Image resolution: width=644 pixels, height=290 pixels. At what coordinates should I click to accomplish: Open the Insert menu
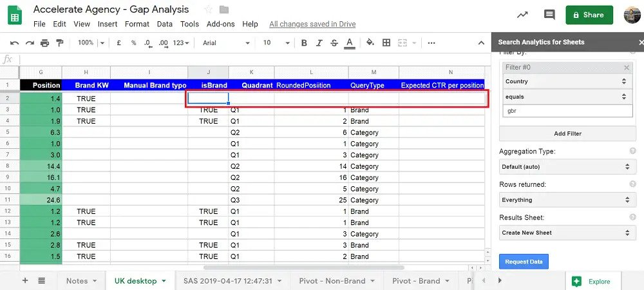pyautogui.click(x=108, y=24)
